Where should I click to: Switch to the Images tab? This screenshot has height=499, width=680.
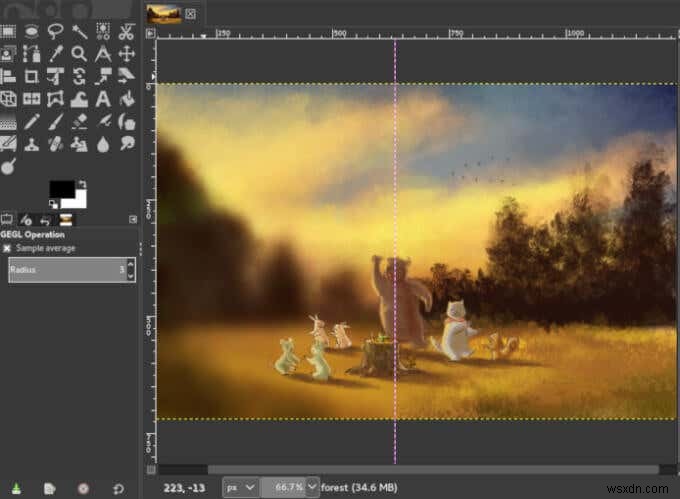click(66, 220)
